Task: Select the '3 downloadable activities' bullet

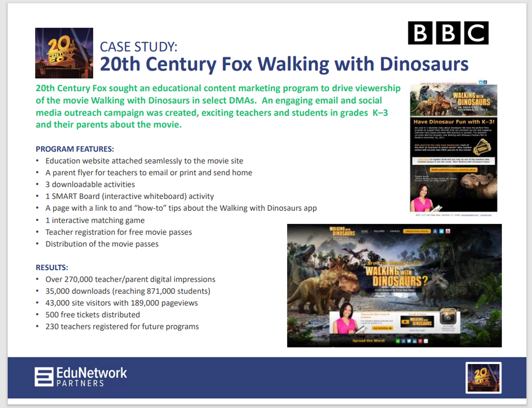Action: point(90,184)
